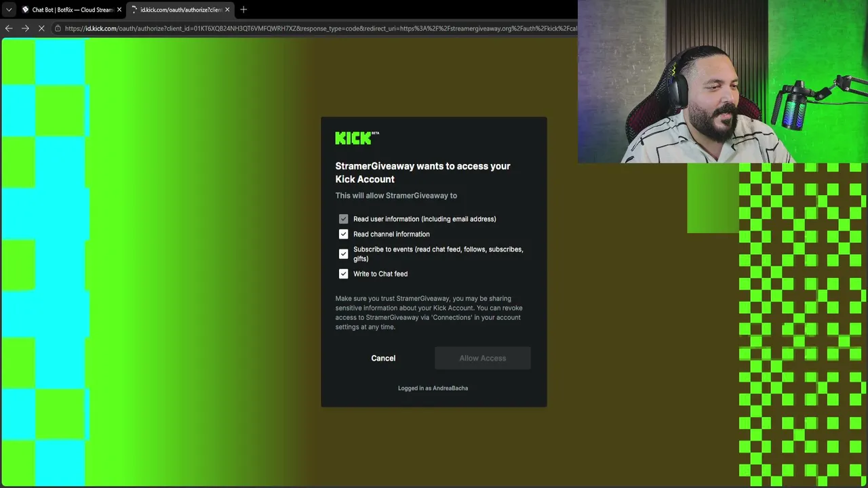This screenshot has width=868, height=488.
Task: Click the 'Make sure you trust StramerGiveaway' notice
Action: (429, 312)
